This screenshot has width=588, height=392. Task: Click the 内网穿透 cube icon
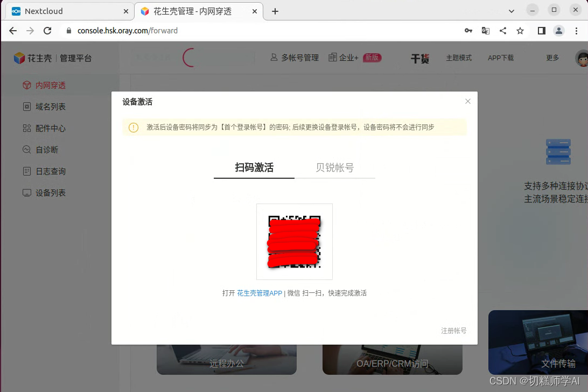click(x=26, y=86)
